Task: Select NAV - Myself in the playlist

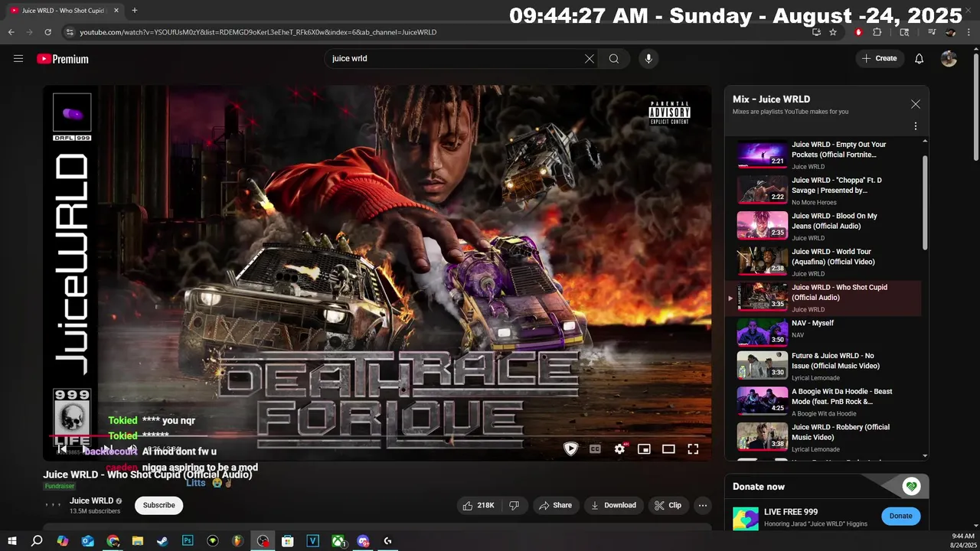Action: point(824,333)
